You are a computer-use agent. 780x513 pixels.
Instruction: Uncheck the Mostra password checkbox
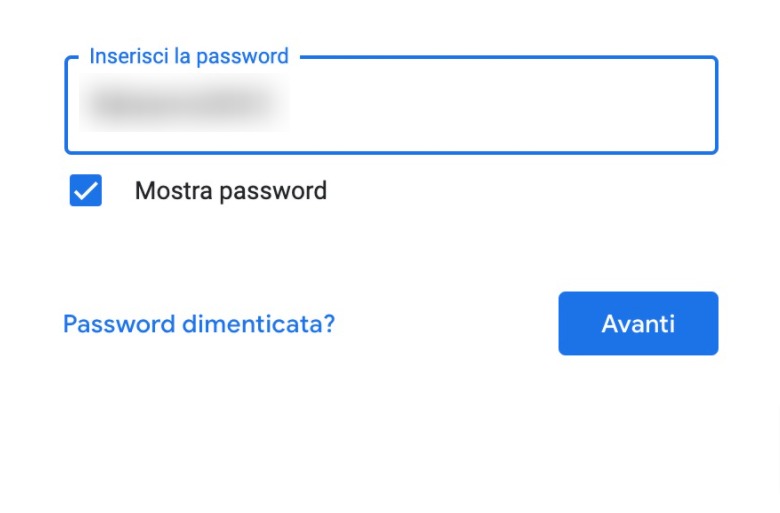tap(86, 190)
